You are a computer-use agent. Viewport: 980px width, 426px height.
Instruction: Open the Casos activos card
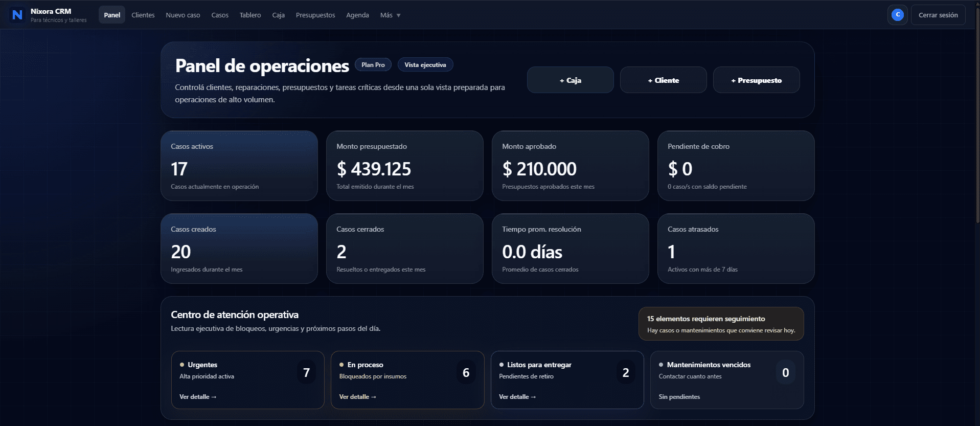pos(239,166)
